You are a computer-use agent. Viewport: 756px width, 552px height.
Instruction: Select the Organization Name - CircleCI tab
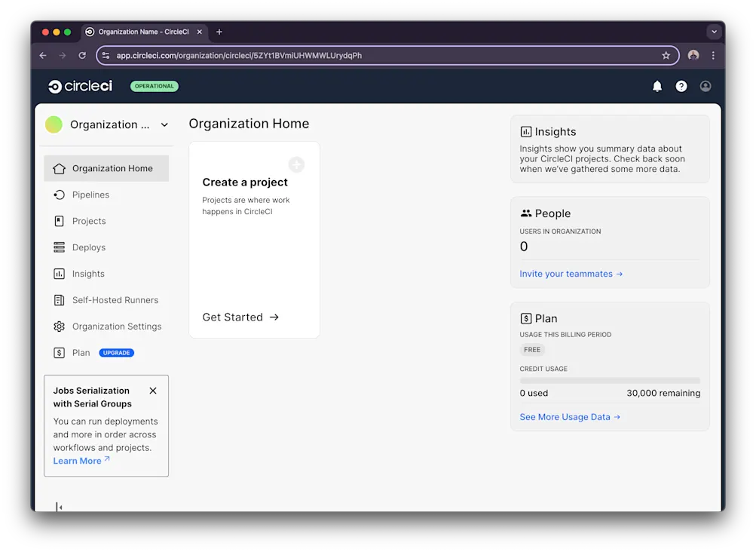(144, 32)
